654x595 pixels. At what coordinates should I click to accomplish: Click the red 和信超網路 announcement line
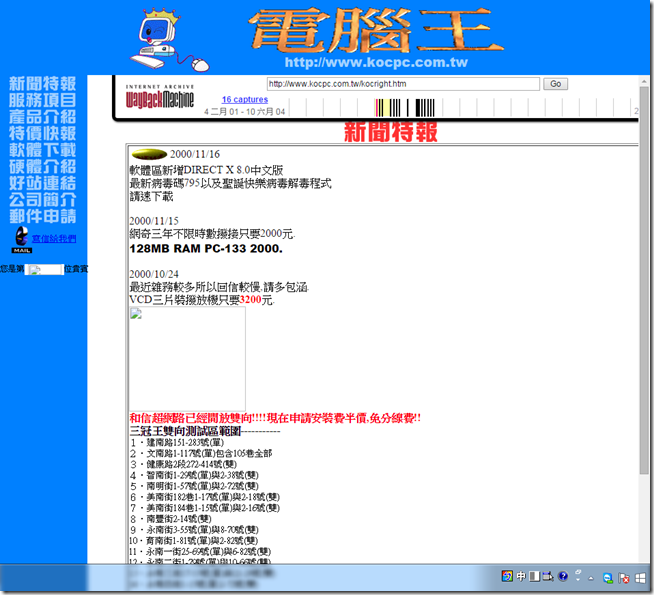(275, 418)
